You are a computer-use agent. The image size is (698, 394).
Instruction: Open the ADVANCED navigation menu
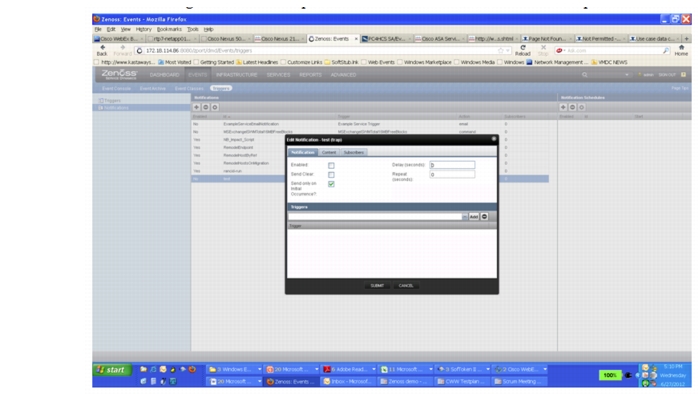[x=343, y=75]
